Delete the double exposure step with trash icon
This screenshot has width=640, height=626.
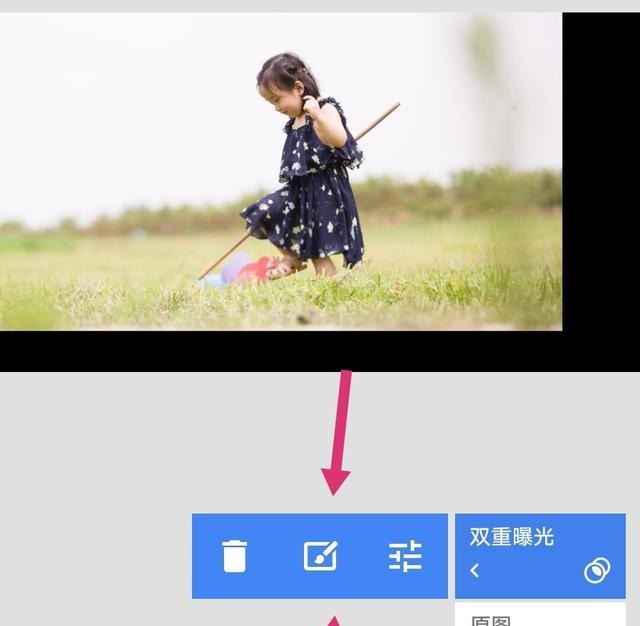tap(234, 556)
